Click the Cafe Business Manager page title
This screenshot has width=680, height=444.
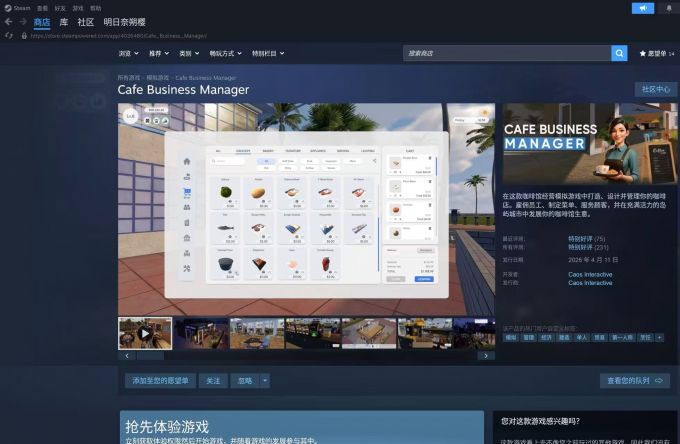pyautogui.click(x=183, y=90)
